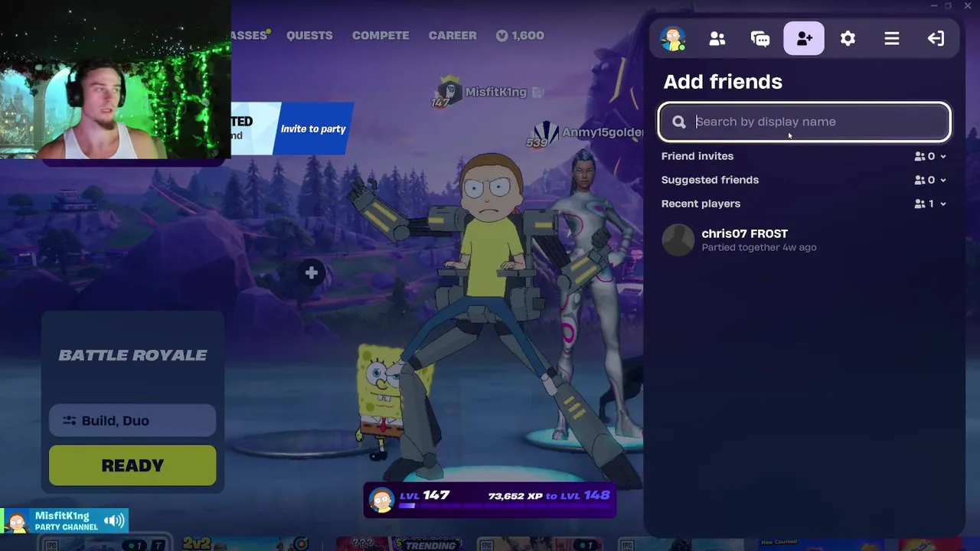Open the Quests tab

coord(309,35)
